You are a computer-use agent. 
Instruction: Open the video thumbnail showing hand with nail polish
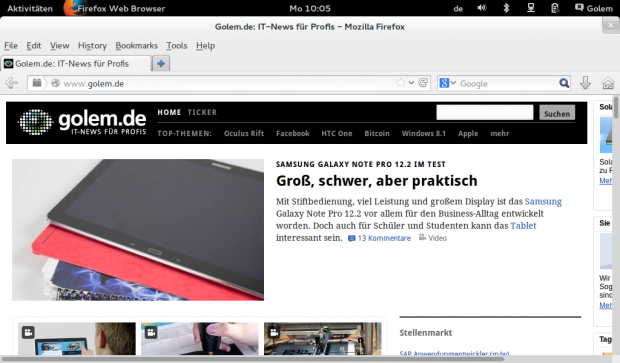(x=200, y=338)
